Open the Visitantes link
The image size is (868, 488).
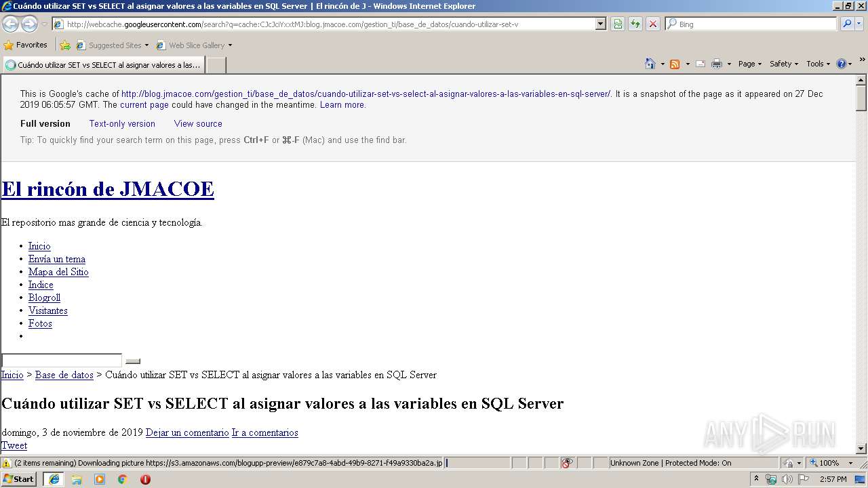(48, 310)
